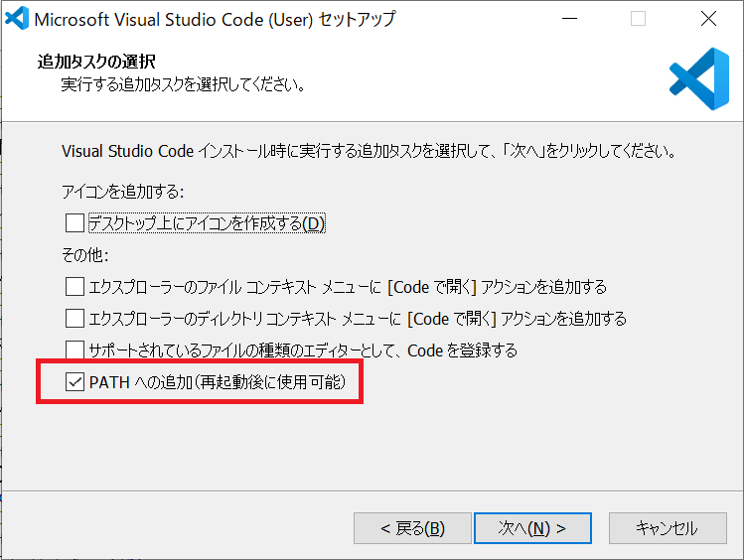Check Explorer file context menu 'Codeで開く' option
This screenshot has width=744, height=560.
[x=74, y=287]
